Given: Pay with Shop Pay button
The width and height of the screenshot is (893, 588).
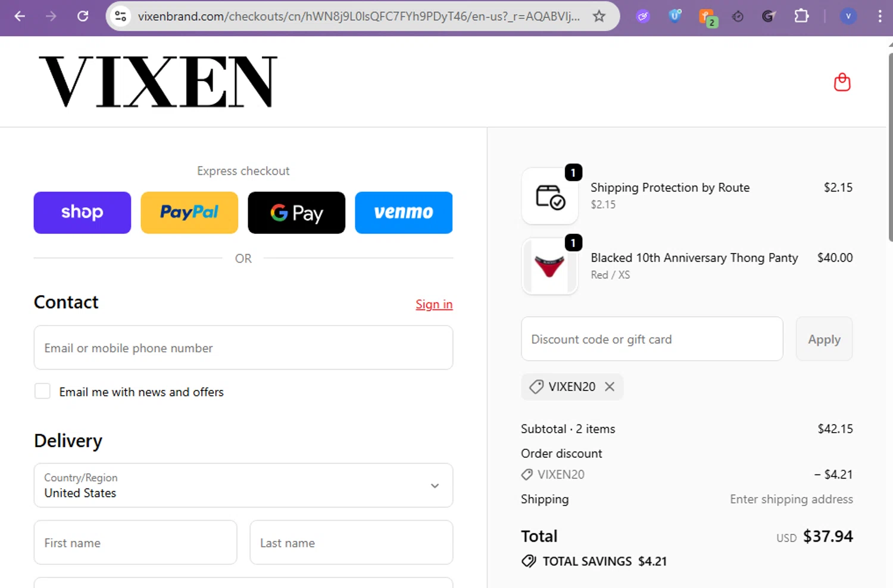Looking at the screenshot, I should point(82,212).
